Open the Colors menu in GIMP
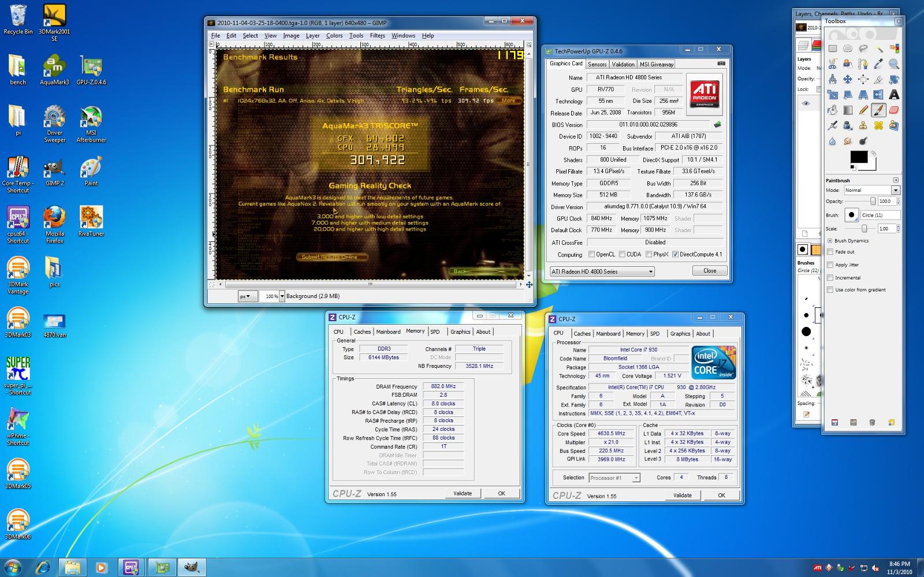Image resolution: width=924 pixels, height=577 pixels. click(x=334, y=35)
